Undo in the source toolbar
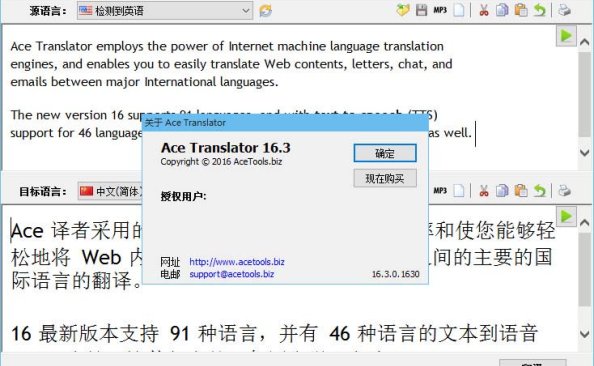Viewport: 594px width, 366px height. click(x=539, y=10)
